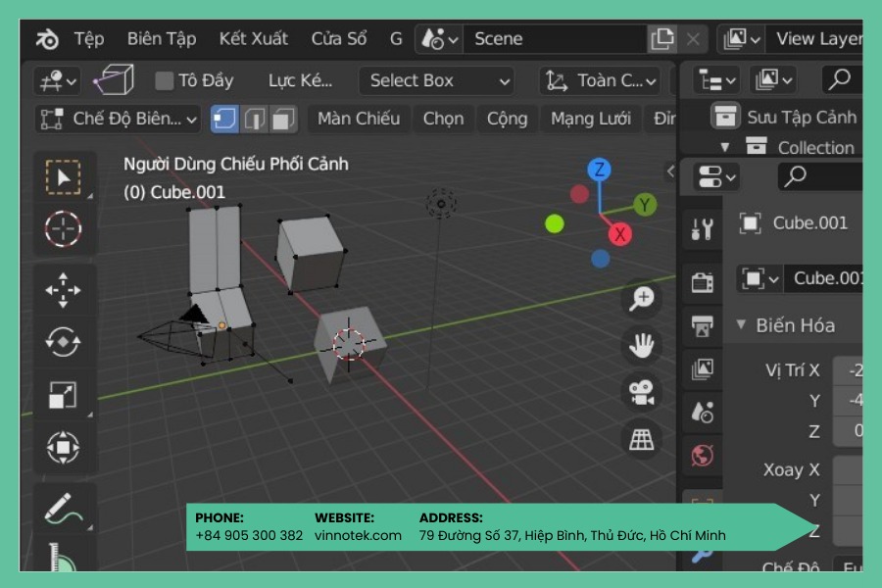Expand sidebar with small arrow tab
The height and width of the screenshot is (588, 882).
tap(670, 171)
